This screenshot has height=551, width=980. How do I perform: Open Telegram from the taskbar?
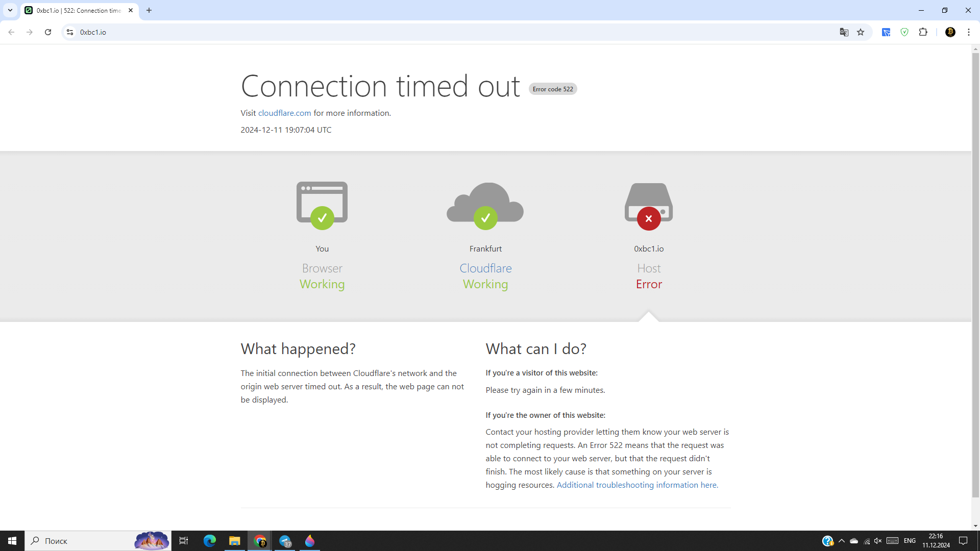(x=285, y=541)
